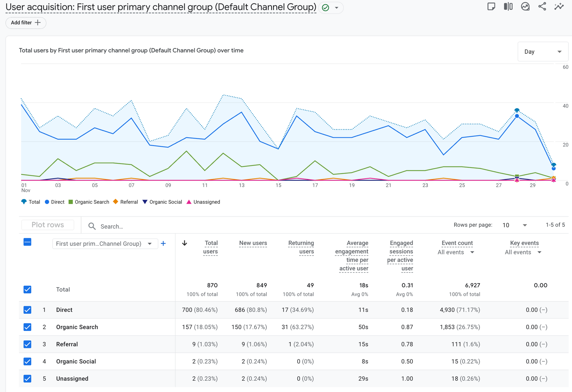Click the search magnifier icon
The image size is (572, 392).
coord(92,226)
